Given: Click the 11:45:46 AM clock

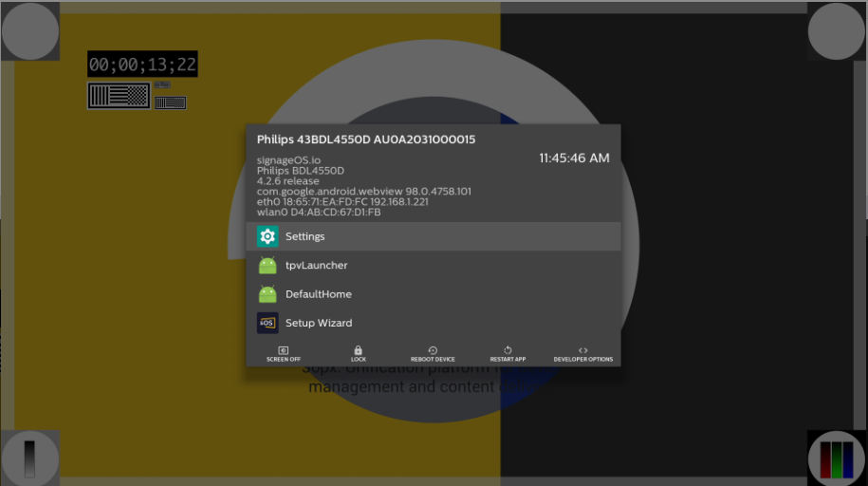Looking at the screenshot, I should (x=574, y=159).
